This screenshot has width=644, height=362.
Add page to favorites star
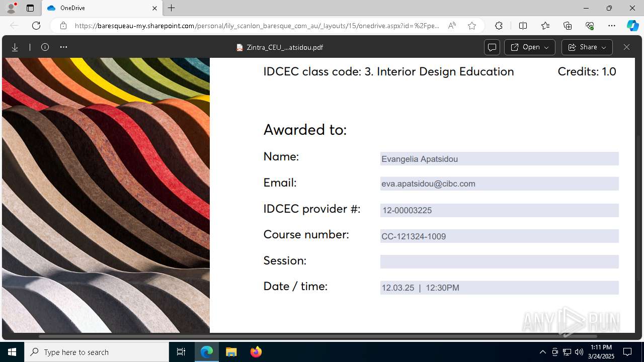tap(472, 26)
